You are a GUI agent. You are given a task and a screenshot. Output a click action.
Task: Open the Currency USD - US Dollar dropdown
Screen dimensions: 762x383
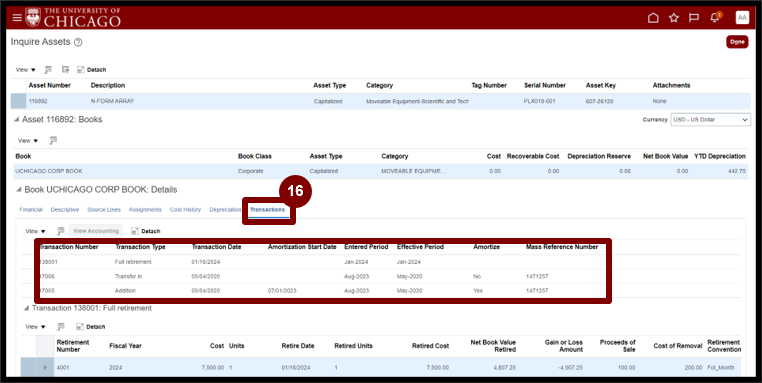click(710, 120)
